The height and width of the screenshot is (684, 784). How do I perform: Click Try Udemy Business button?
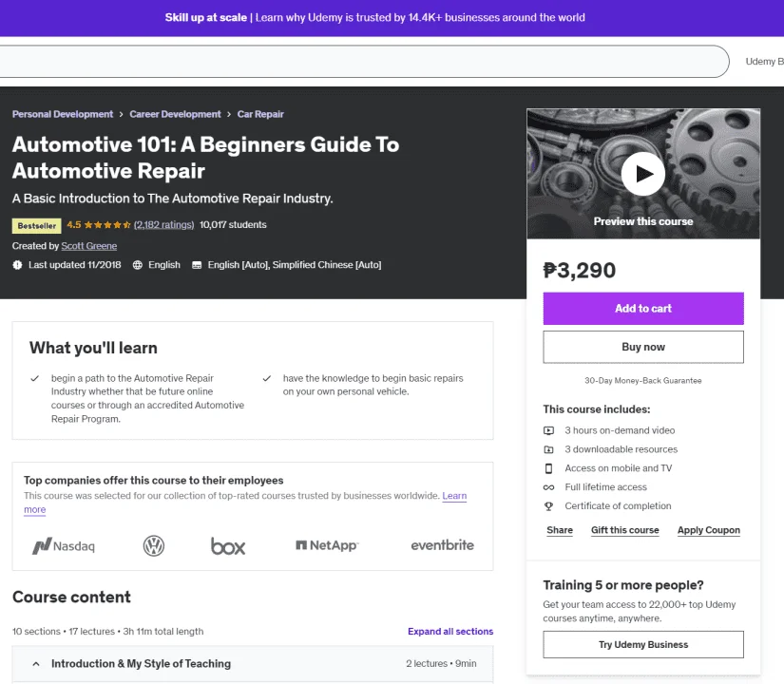point(643,644)
